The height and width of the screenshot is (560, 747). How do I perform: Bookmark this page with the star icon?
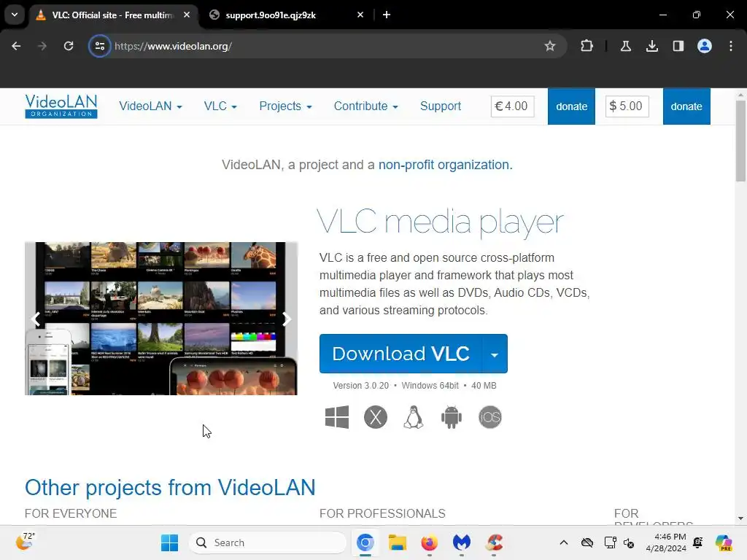point(550,46)
